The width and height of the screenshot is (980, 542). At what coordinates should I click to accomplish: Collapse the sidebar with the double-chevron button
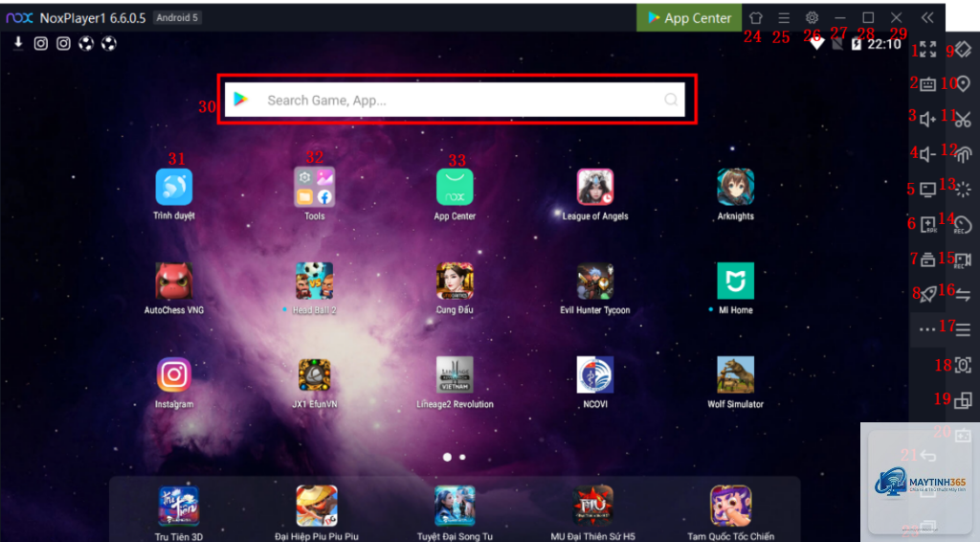click(927, 18)
